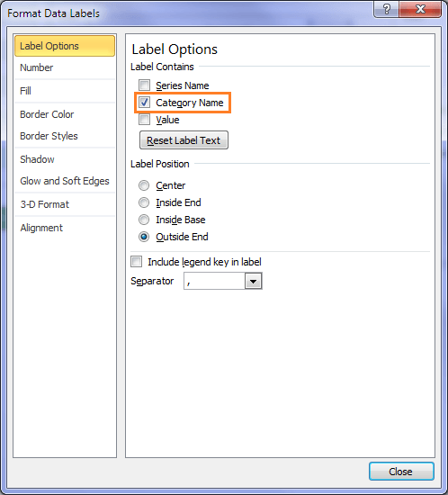
Task: Enable the Series Name checkbox
Action: pos(145,85)
